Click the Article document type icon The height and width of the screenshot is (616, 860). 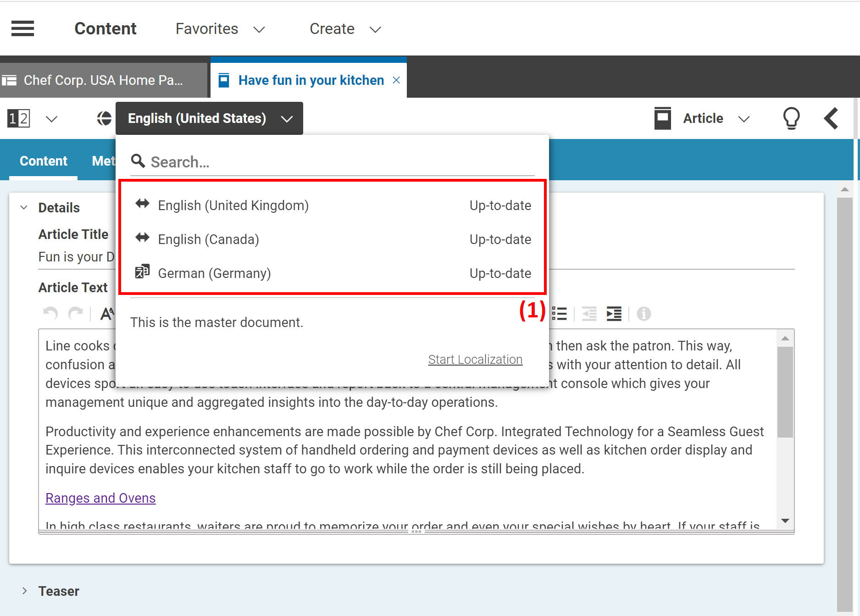coord(662,118)
